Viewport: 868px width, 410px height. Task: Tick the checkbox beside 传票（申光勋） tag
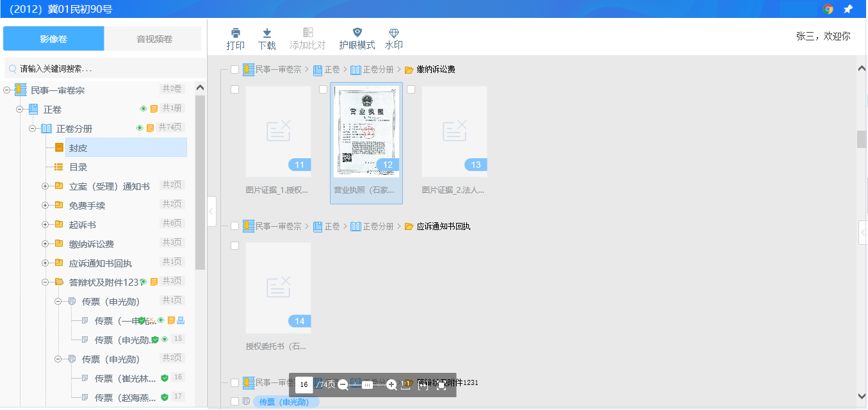(235, 402)
